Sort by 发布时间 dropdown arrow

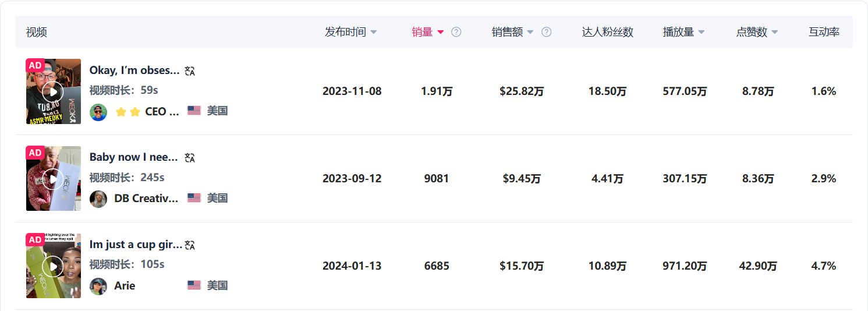pos(374,33)
